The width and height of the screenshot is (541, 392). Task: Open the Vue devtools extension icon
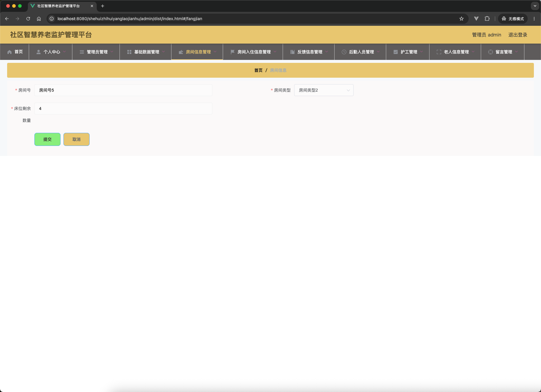coord(476,19)
